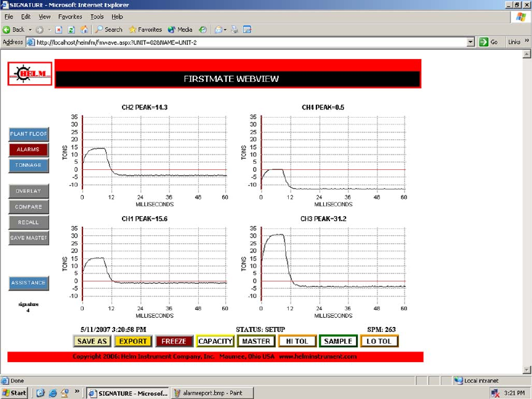Click the CH3 PEAK=31.2 waveform chart
532x399 pixels.
coord(323,267)
